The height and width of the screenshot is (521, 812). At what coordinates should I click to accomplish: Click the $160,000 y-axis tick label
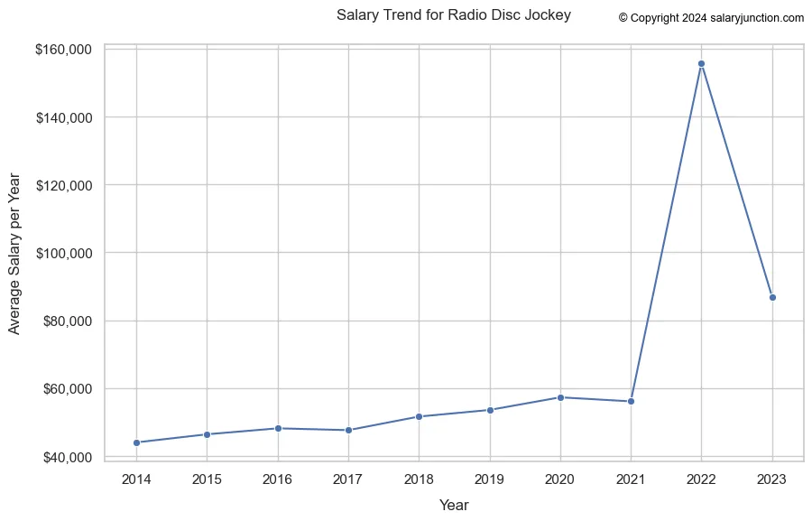pyautogui.click(x=63, y=49)
